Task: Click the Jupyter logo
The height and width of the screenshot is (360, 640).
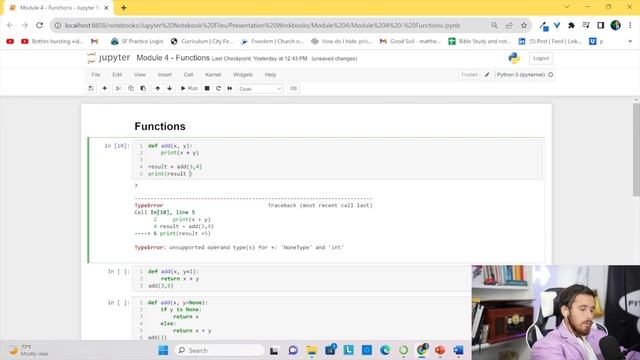Action: coord(109,58)
